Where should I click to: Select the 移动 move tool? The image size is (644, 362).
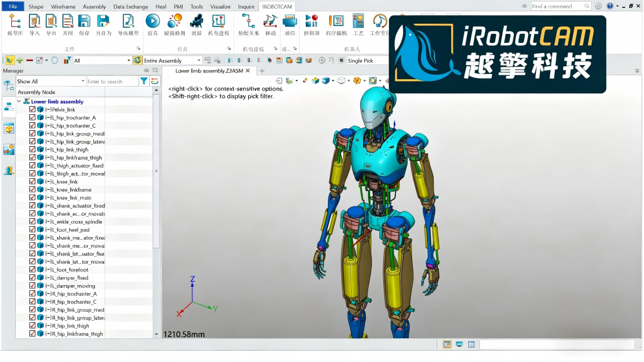pyautogui.click(x=270, y=24)
